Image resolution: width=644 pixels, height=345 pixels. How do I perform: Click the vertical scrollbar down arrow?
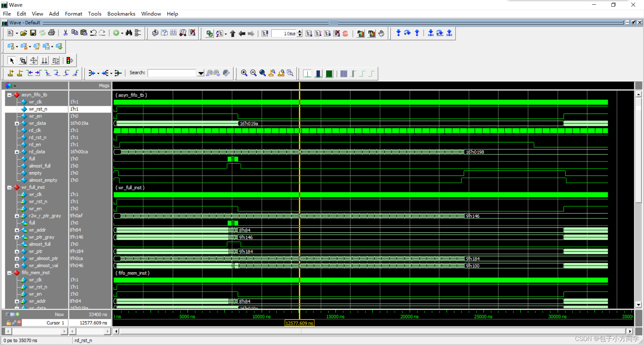639,305
